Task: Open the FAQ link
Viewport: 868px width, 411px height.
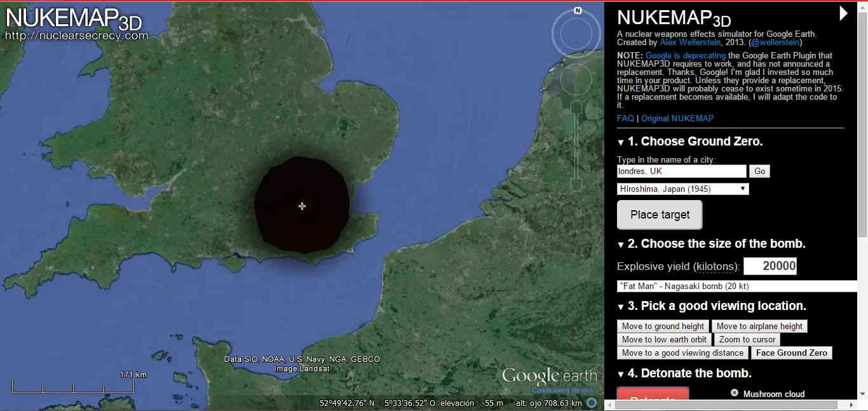Action: (625, 119)
